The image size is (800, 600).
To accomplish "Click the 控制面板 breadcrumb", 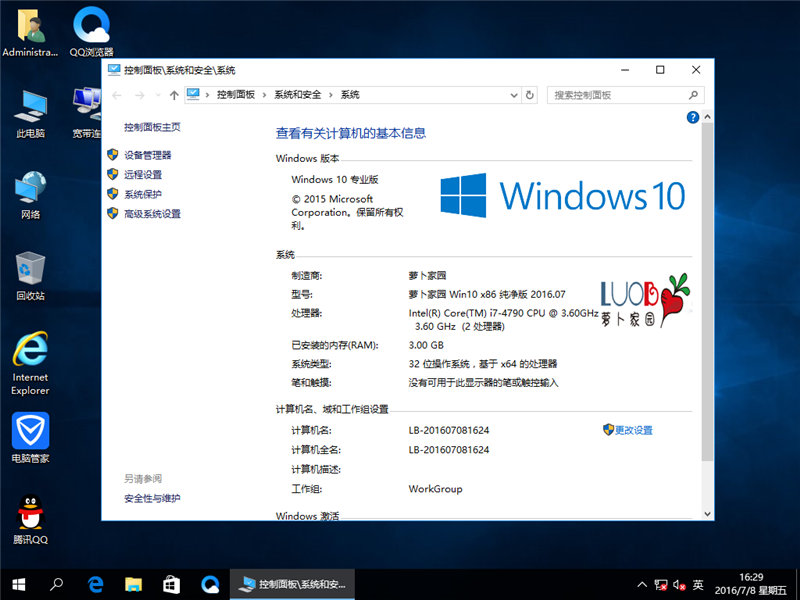I will (x=236, y=95).
